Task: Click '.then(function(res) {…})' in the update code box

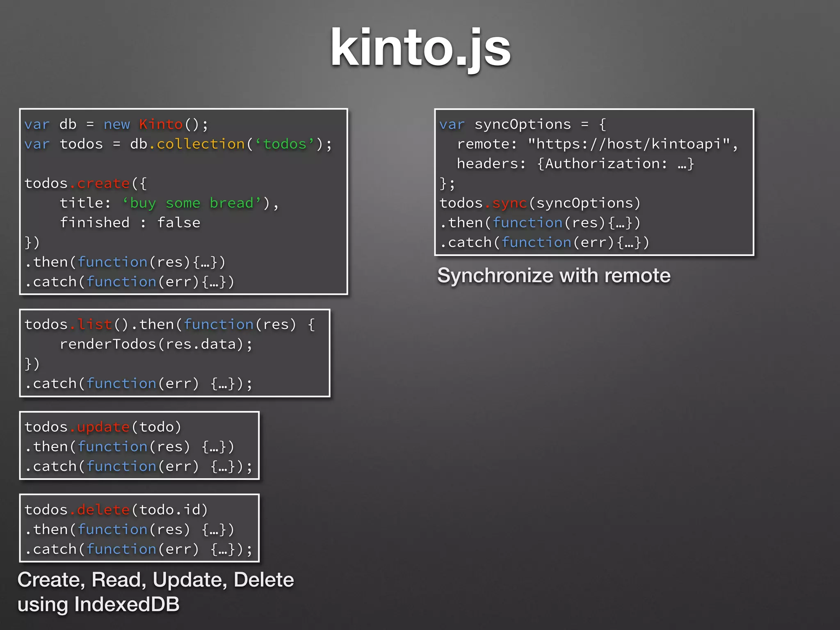Action: 130,447
